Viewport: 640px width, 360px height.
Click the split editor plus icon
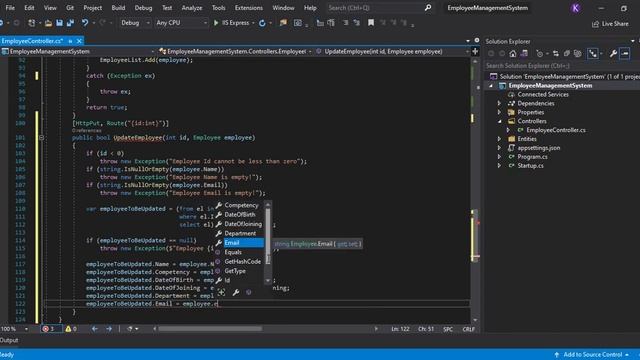tap(475, 51)
